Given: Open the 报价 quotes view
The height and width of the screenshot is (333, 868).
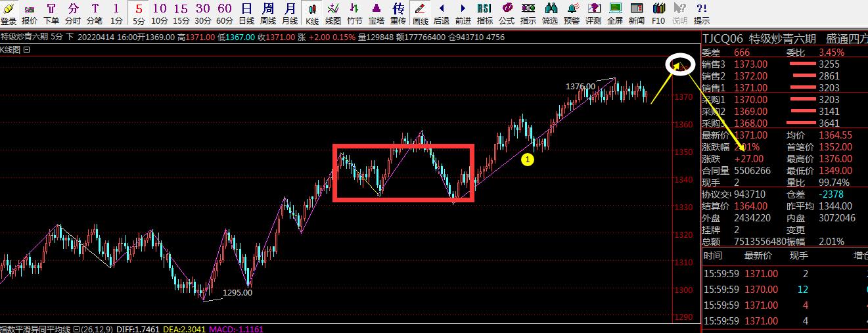Looking at the screenshot, I should (x=30, y=13).
